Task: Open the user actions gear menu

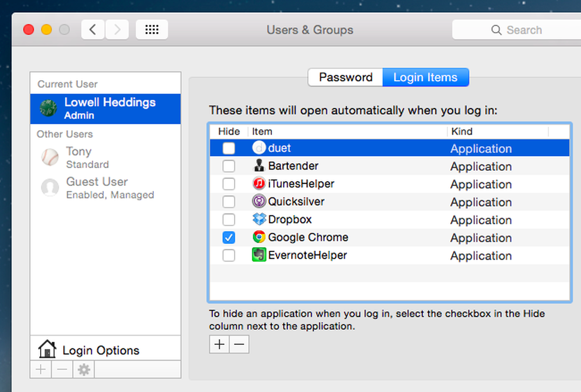Action: (84, 369)
